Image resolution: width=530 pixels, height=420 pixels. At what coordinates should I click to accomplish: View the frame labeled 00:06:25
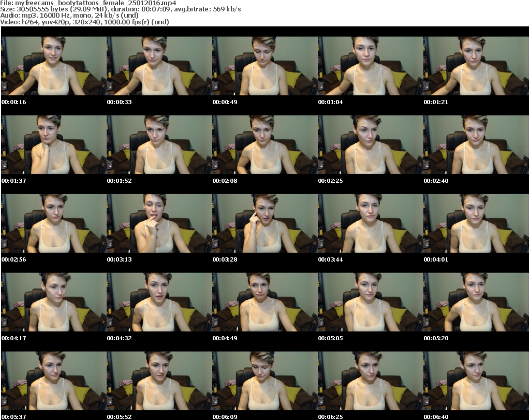(x=371, y=381)
